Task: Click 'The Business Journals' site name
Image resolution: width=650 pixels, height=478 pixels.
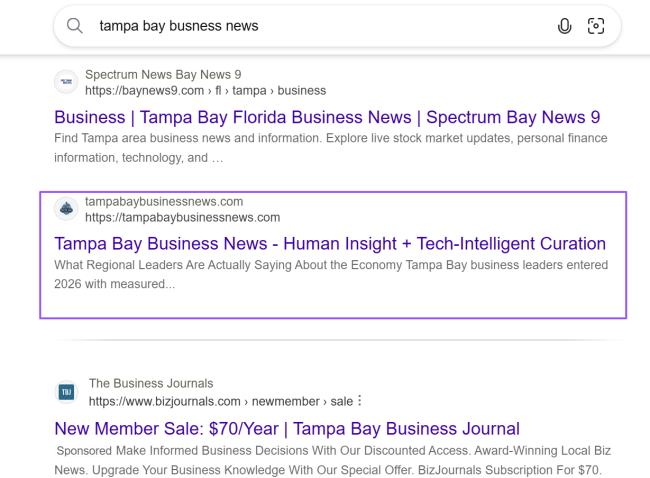Action: tap(151, 383)
